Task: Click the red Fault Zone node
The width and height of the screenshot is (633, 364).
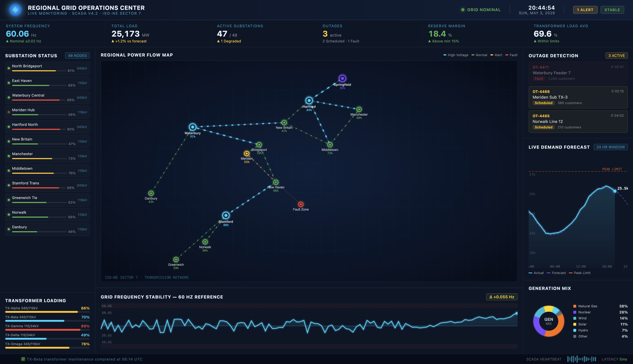Action: pos(301,204)
